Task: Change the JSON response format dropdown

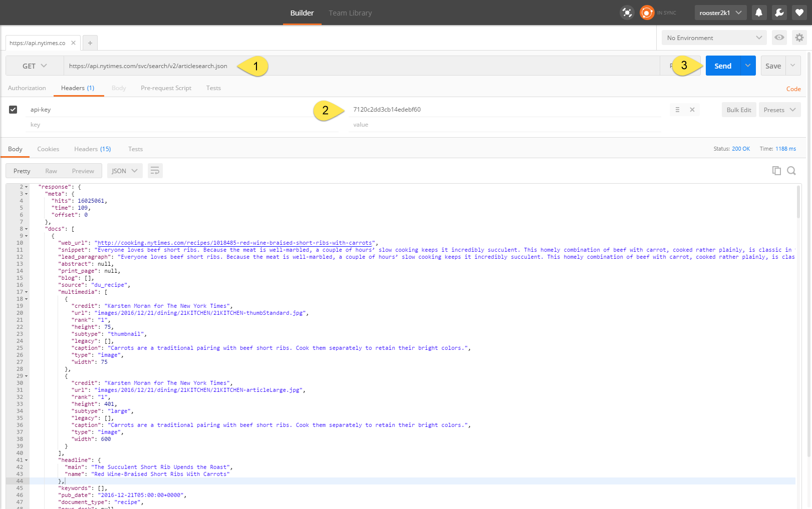Action: (x=125, y=171)
